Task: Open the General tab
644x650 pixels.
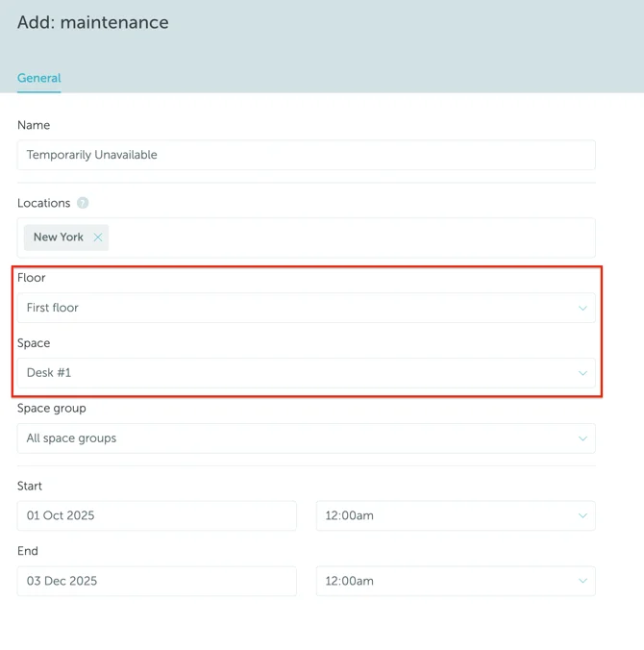Action: (x=38, y=78)
